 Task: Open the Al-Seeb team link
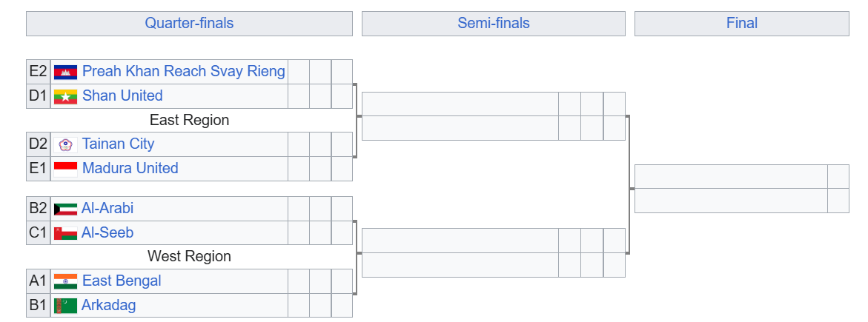107,233
